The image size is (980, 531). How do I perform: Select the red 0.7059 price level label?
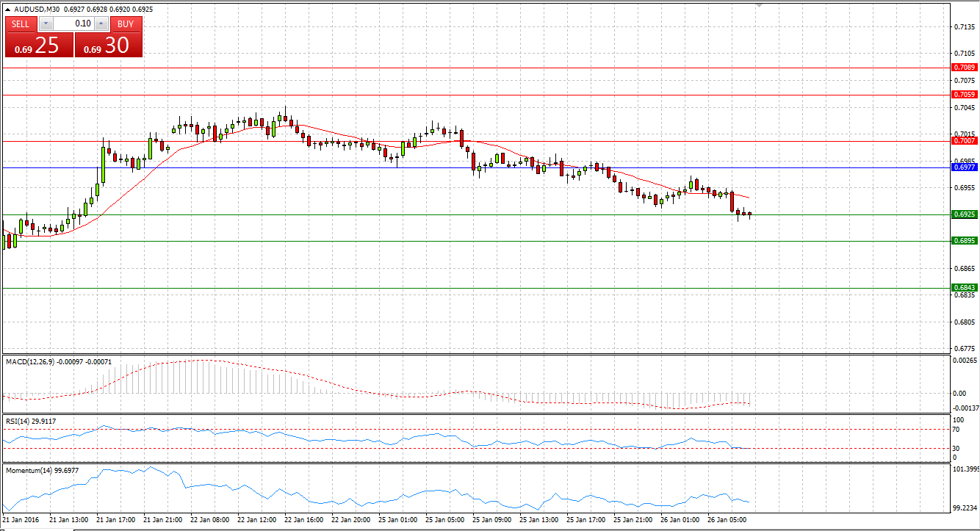pos(963,94)
